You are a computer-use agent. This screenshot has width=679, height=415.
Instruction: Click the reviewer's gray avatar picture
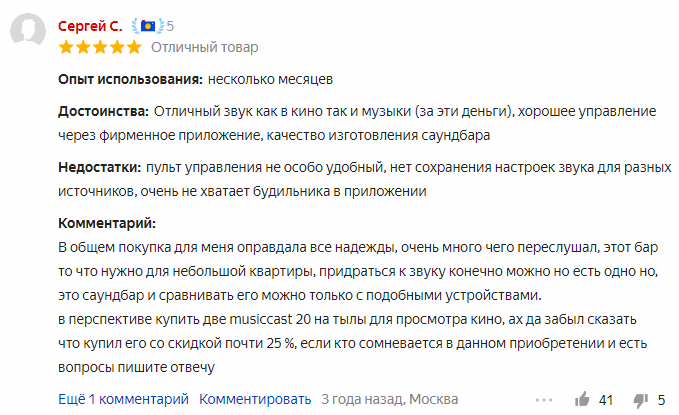(28, 29)
